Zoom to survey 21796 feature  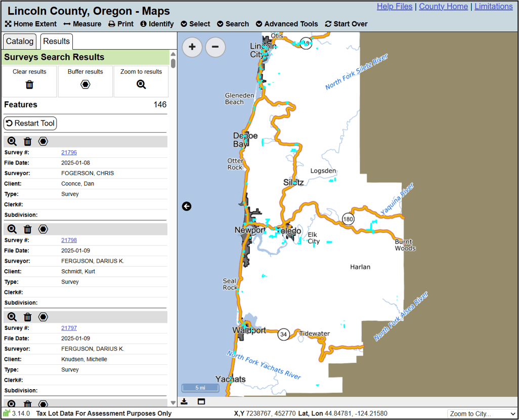coord(12,142)
